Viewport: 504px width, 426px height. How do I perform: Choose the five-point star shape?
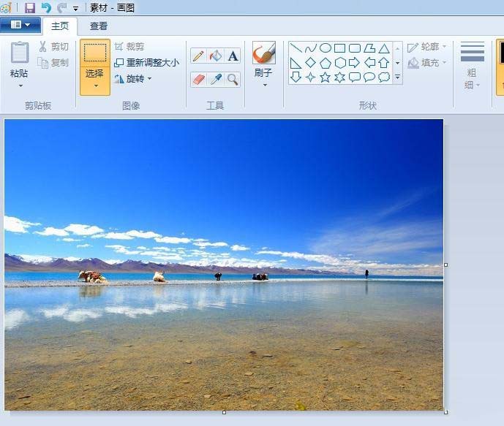click(x=325, y=77)
